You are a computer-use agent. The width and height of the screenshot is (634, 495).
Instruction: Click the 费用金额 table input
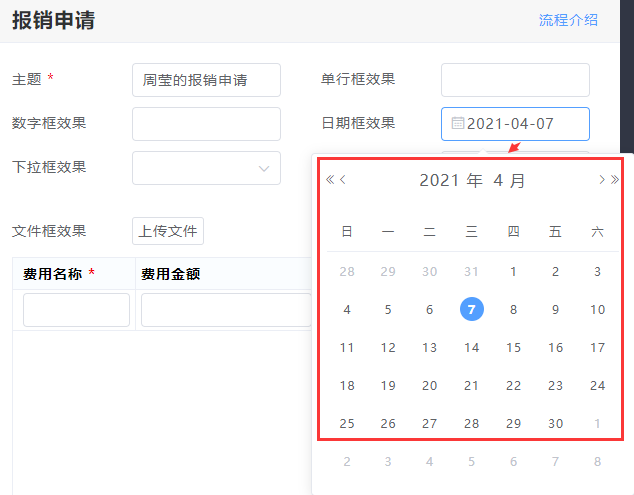click(x=225, y=310)
